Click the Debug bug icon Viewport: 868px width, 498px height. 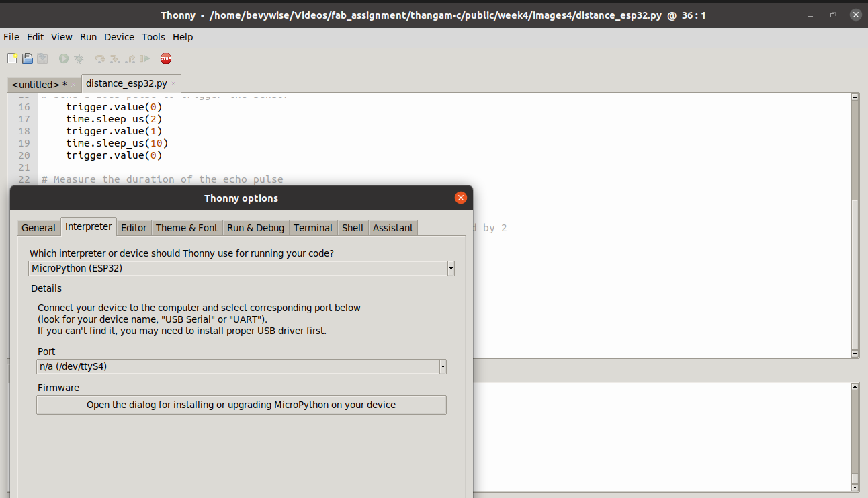(x=79, y=58)
